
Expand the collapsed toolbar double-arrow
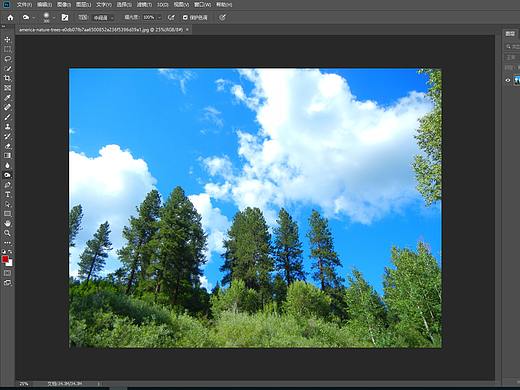coord(3,26)
